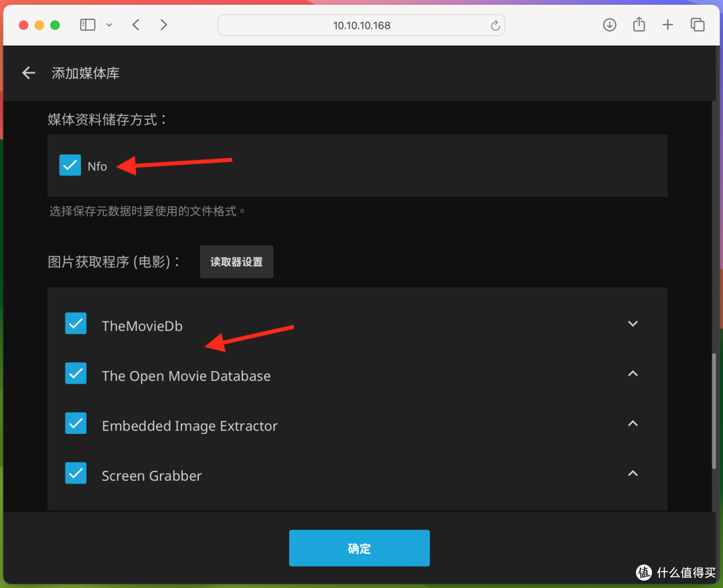Go back using the left arrow beside 添加媒体库
Image resolution: width=723 pixels, height=588 pixels.
coord(29,73)
